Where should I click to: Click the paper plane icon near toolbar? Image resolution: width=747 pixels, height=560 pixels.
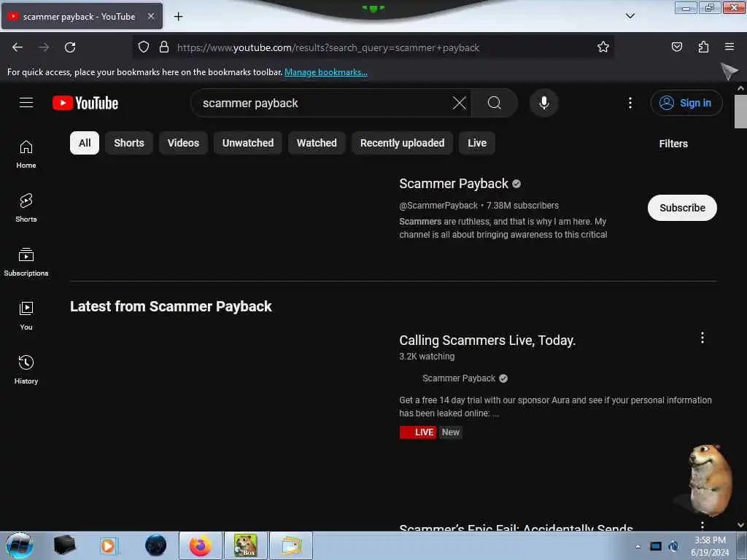(729, 71)
